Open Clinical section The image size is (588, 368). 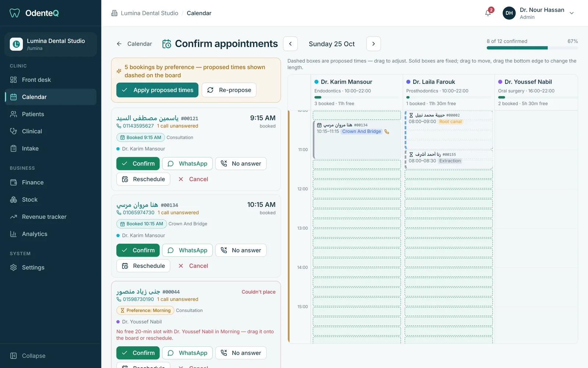(x=51, y=131)
